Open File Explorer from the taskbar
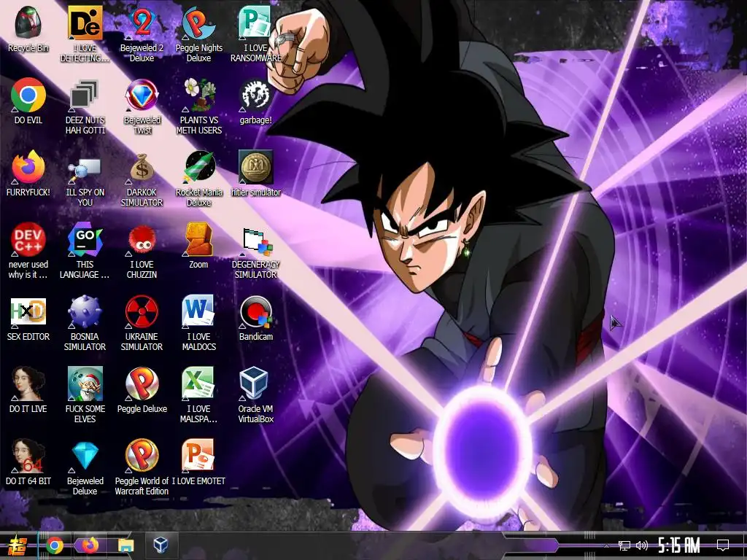 pyautogui.click(x=125, y=545)
